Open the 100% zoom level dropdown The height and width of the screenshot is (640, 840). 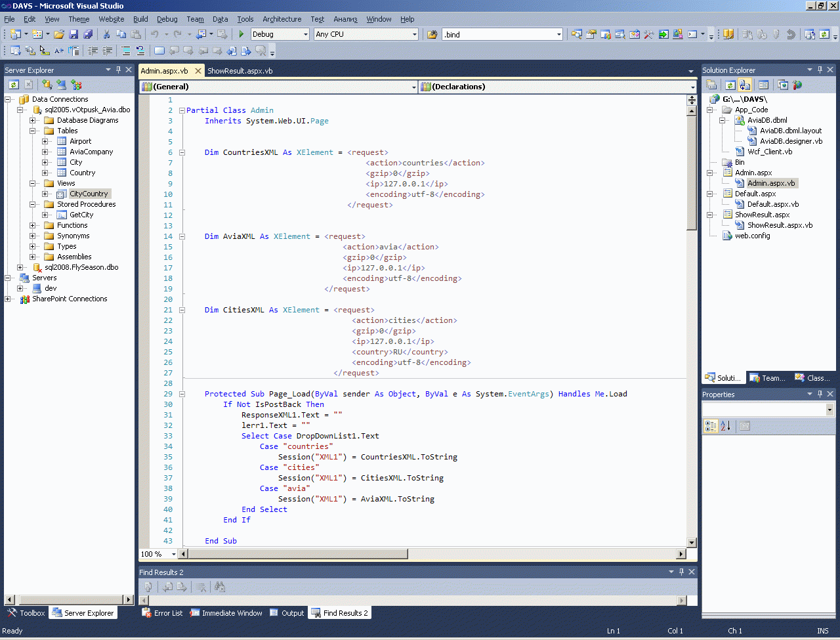tap(173, 554)
